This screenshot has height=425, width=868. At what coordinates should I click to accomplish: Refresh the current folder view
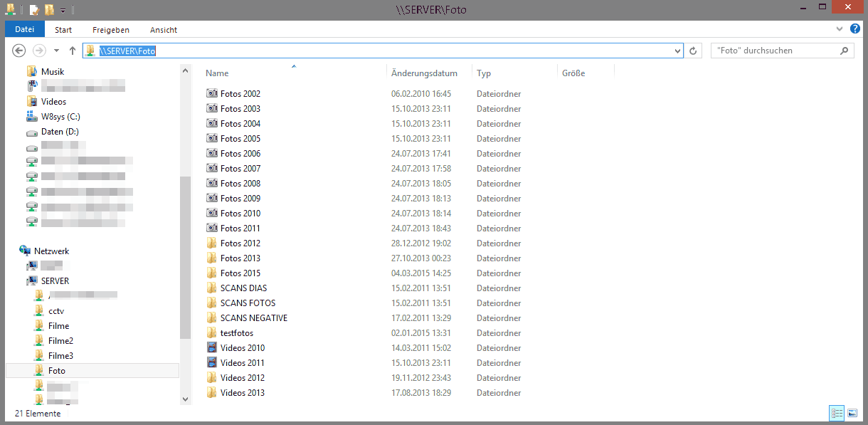pos(694,51)
